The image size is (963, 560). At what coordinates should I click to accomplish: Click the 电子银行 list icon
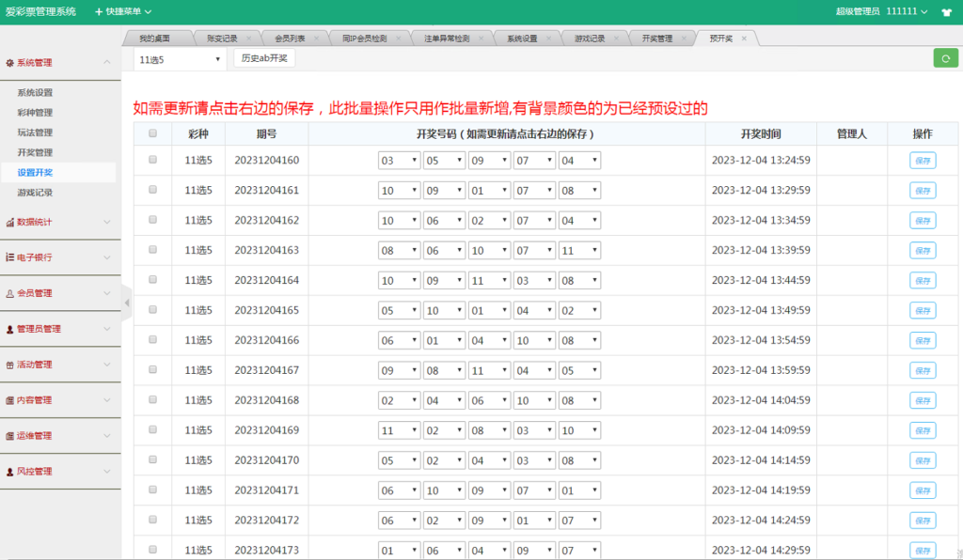[8, 258]
